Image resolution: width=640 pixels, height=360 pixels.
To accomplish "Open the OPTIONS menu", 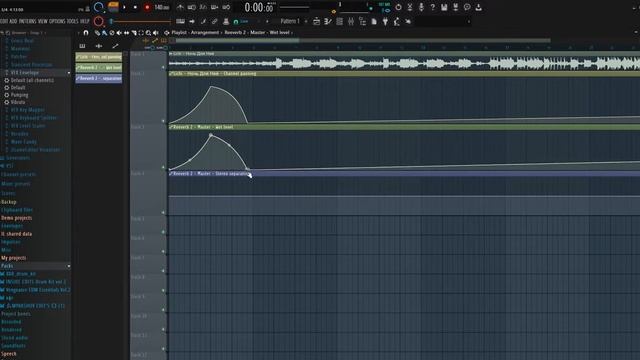I will click(x=57, y=21).
